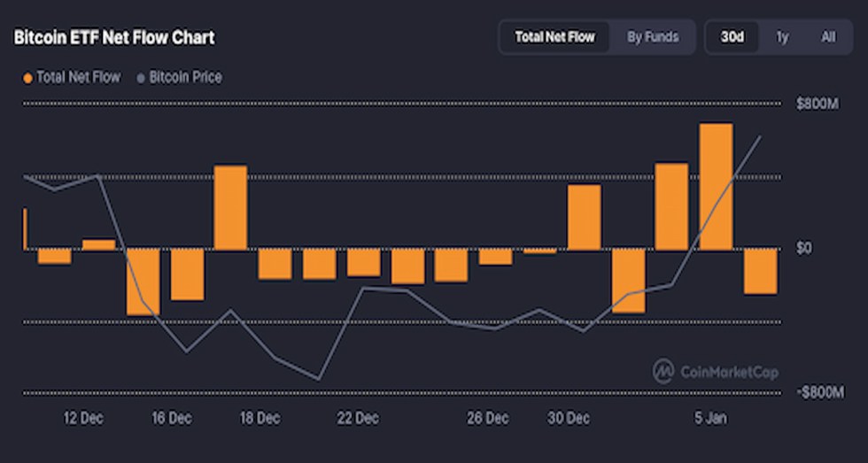Click the orange Total Net Flow legend dot
The image size is (868, 463).
[x=27, y=78]
